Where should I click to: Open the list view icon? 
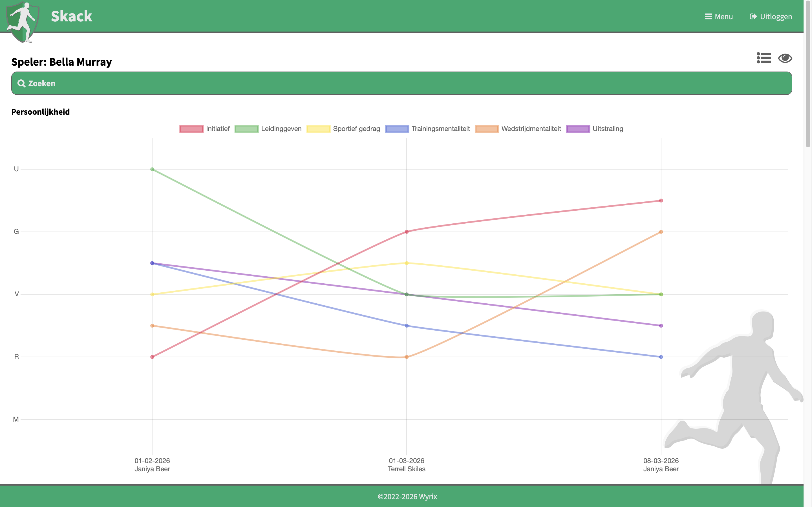pos(764,58)
